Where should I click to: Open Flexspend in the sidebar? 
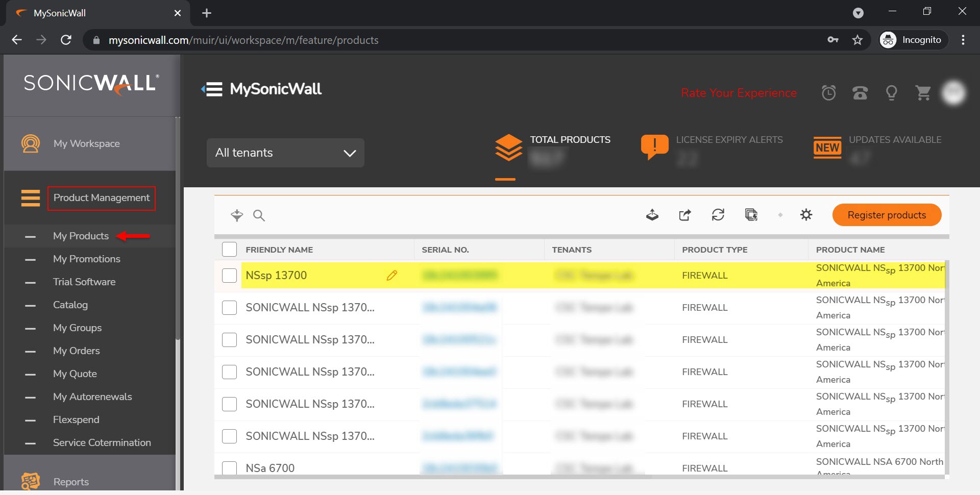[x=76, y=419]
